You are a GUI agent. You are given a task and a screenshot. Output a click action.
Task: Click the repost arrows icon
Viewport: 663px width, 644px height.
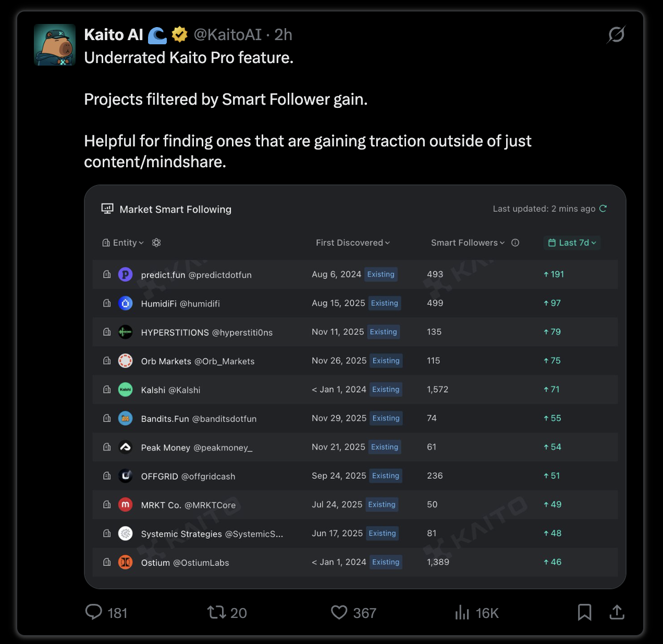tap(216, 612)
